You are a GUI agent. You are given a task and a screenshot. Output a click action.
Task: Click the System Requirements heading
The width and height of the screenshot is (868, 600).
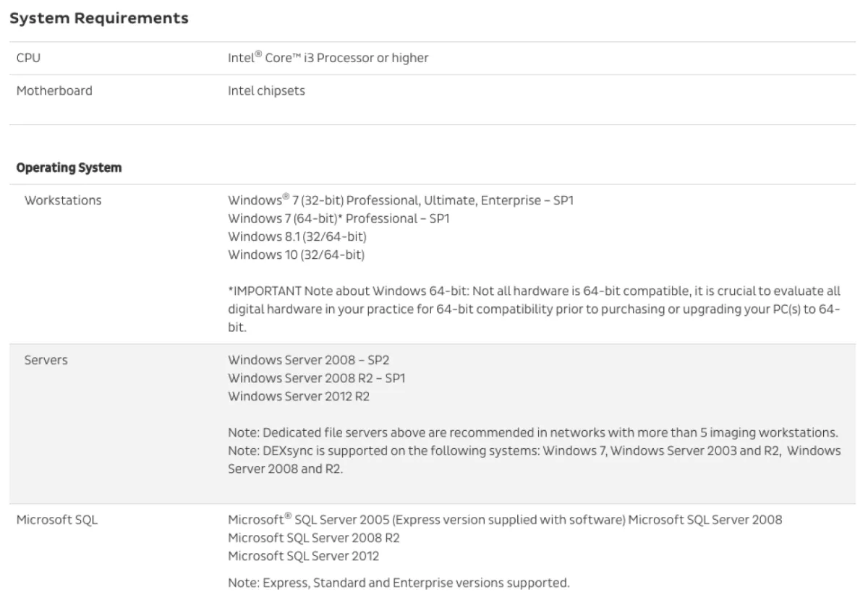99,19
